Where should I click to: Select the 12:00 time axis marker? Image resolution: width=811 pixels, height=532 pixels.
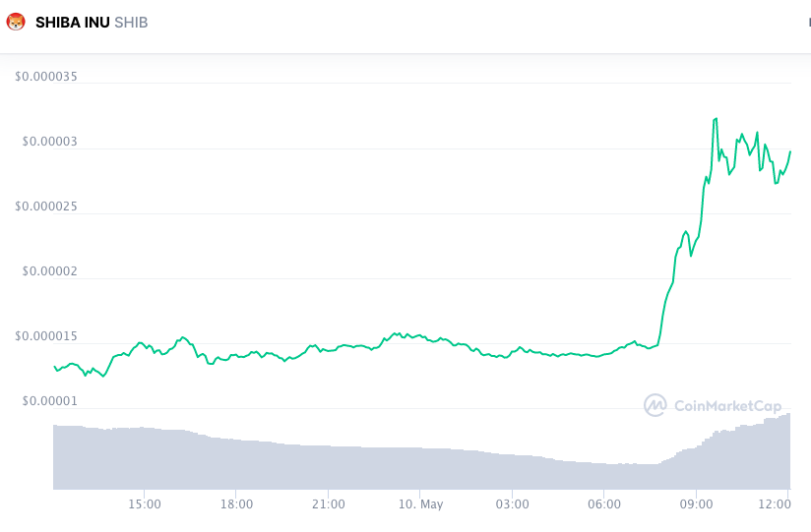[x=776, y=504]
